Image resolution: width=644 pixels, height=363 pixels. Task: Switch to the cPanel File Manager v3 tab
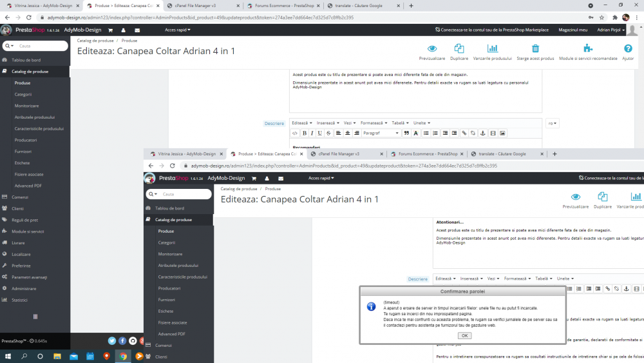(x=204, y=6)
